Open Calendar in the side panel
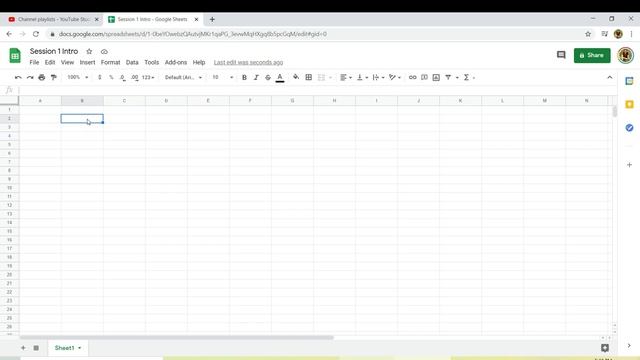The image size is (640, 360). (x=629, y=81)
